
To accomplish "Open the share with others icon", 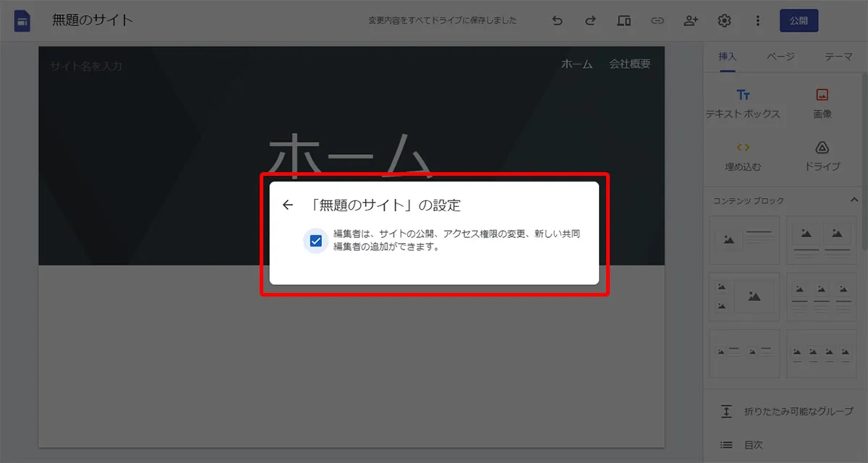I will click(x=691, y=21).
